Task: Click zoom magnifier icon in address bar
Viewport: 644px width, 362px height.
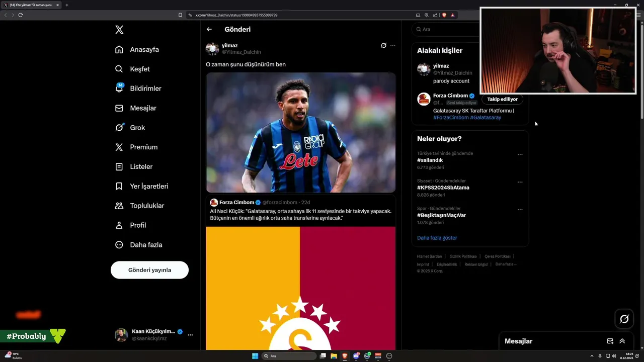Action: pyautogui.click(x=427, y=15)
